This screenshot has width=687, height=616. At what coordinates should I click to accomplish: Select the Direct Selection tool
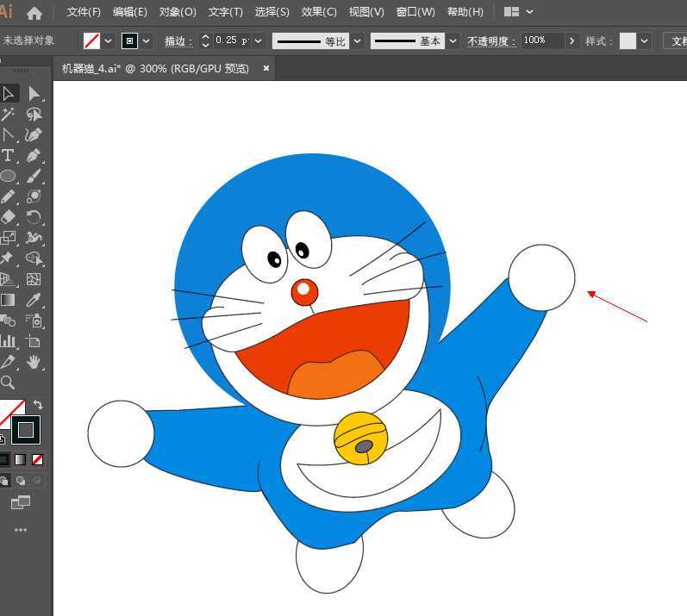click(34, 93)
